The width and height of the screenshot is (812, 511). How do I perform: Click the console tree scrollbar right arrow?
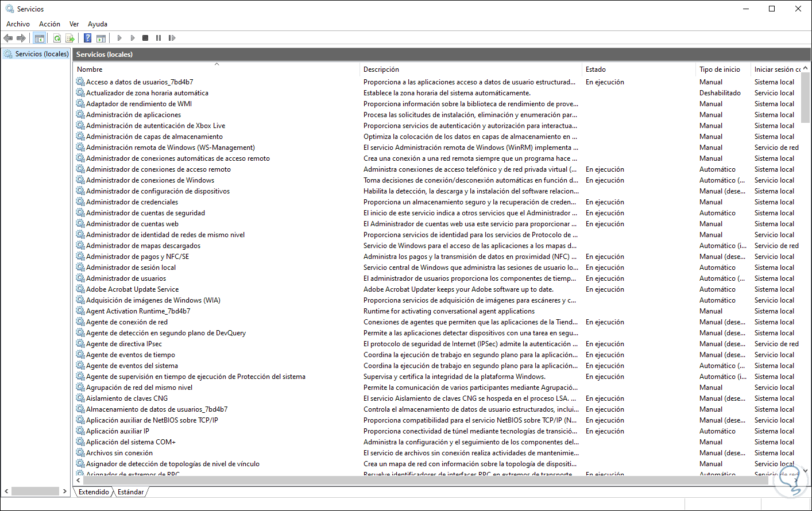pos(65,491)
